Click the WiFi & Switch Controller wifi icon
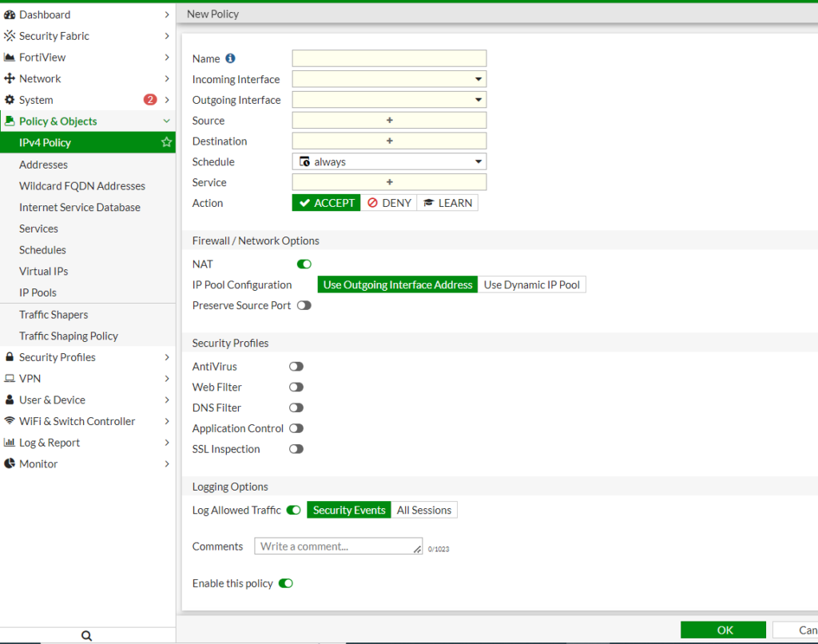This screenshot has width=818, height=644. 10,420
